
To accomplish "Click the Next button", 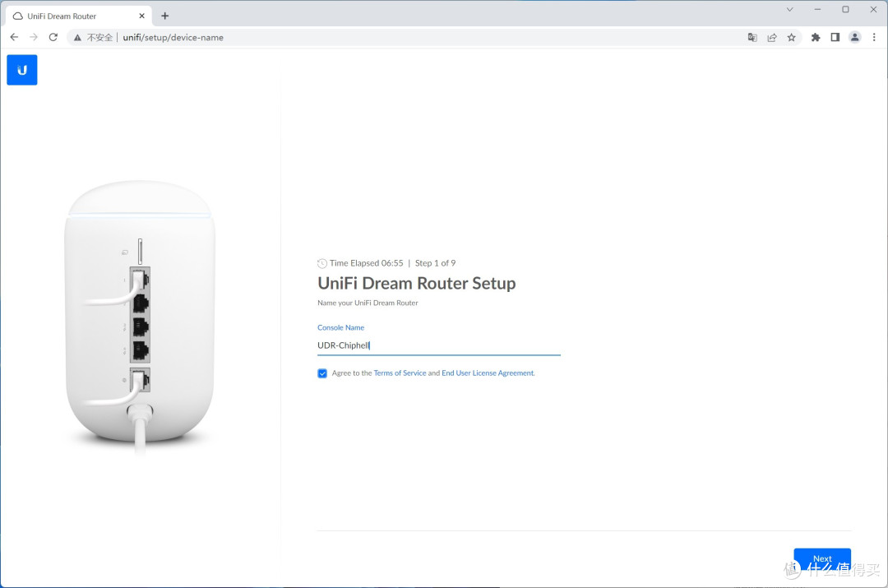I will pyautogui.click(x=821, y=558).
